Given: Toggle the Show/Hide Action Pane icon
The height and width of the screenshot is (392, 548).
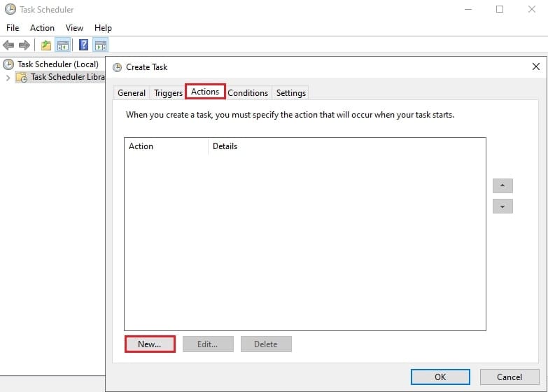Looking at the screenshot, I should [x=101, y=45].
